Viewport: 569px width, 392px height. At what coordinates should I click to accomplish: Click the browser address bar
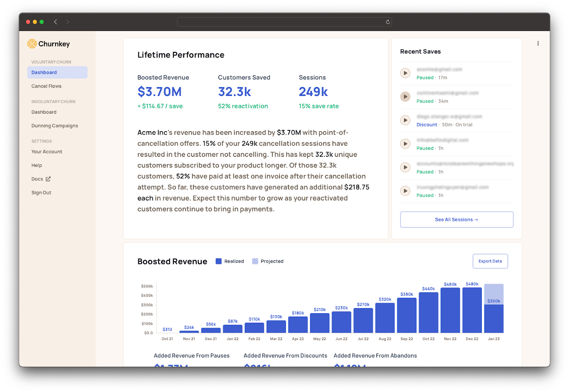281,22
